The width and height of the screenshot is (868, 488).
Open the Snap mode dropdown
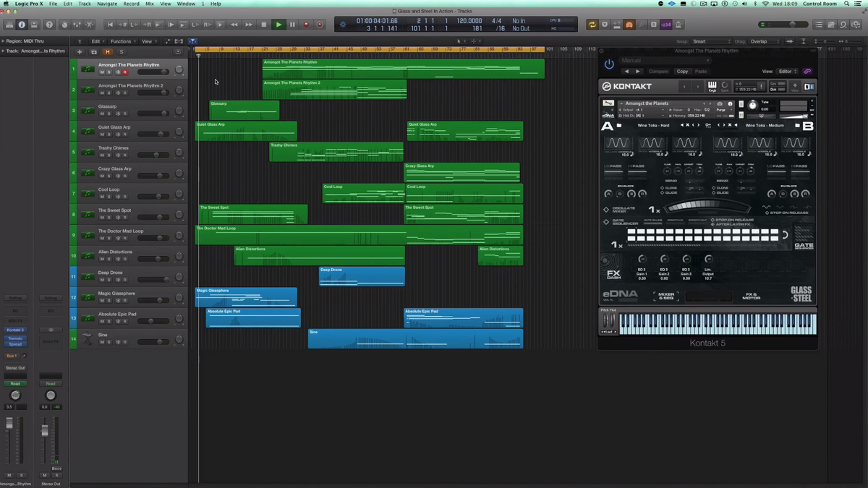[710, 41]
